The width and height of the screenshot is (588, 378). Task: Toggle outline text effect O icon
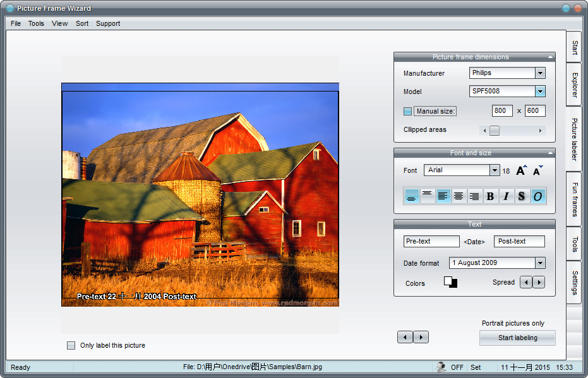[537, 196]
